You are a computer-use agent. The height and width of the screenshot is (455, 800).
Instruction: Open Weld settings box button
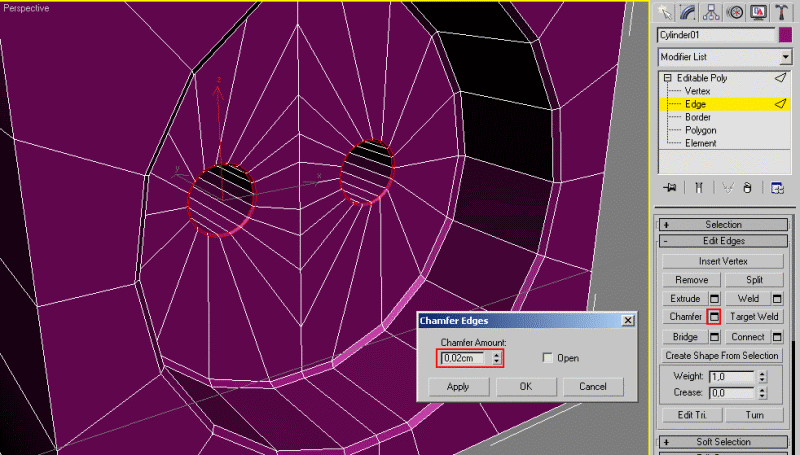(777, 298)
